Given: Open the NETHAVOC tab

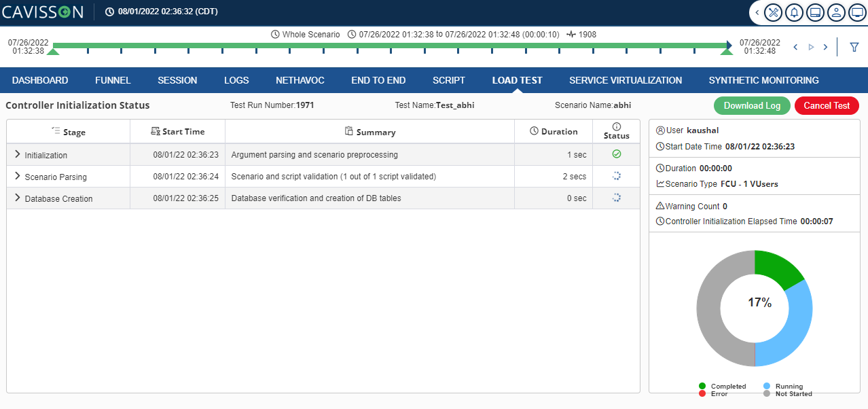Looking at the screenshot, I should (300, 80).
